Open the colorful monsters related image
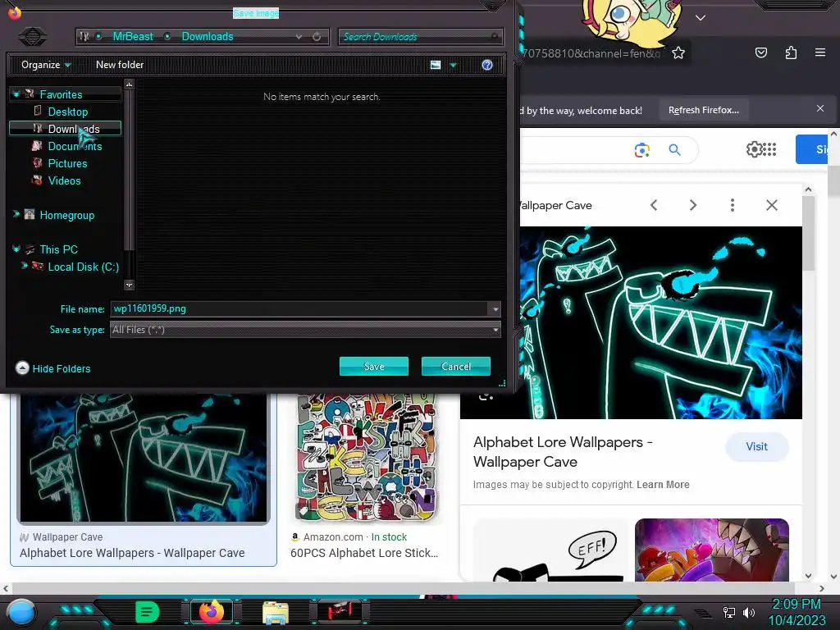Viewport: 840px width, 630px height. [711, 550]
